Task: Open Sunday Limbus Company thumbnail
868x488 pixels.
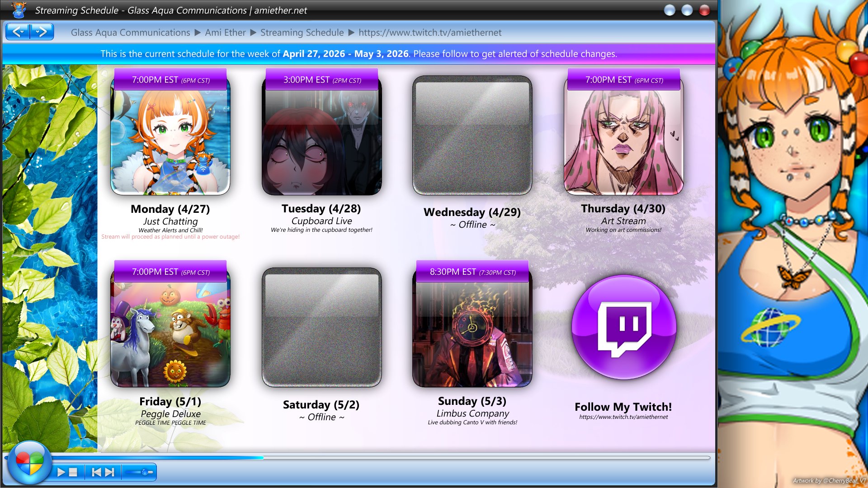Action: 472,333
